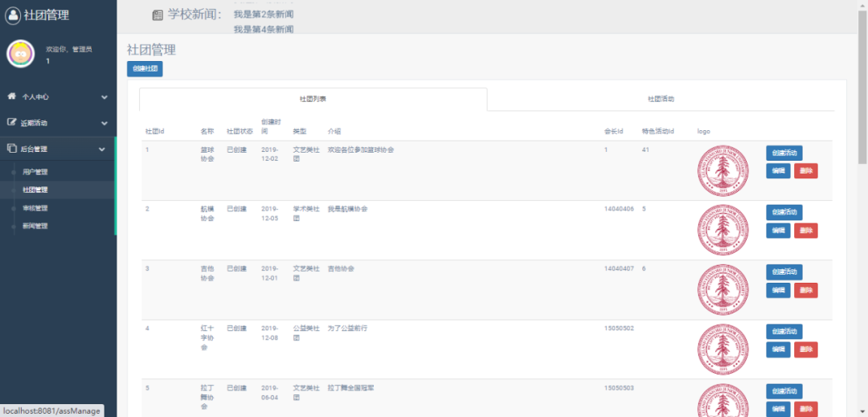Screen dimensions: 868x417
Task: Click the 学术类社团 type cell
Action: [306, 214]
